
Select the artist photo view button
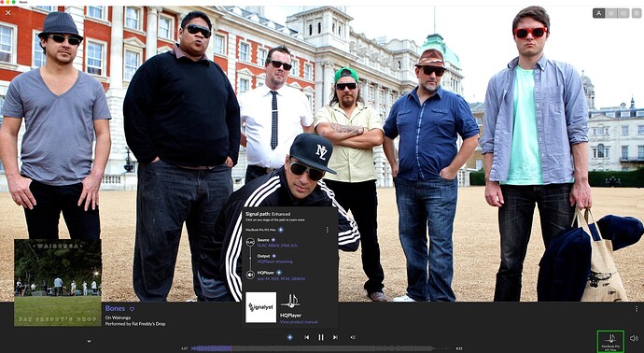coord(598,13)
